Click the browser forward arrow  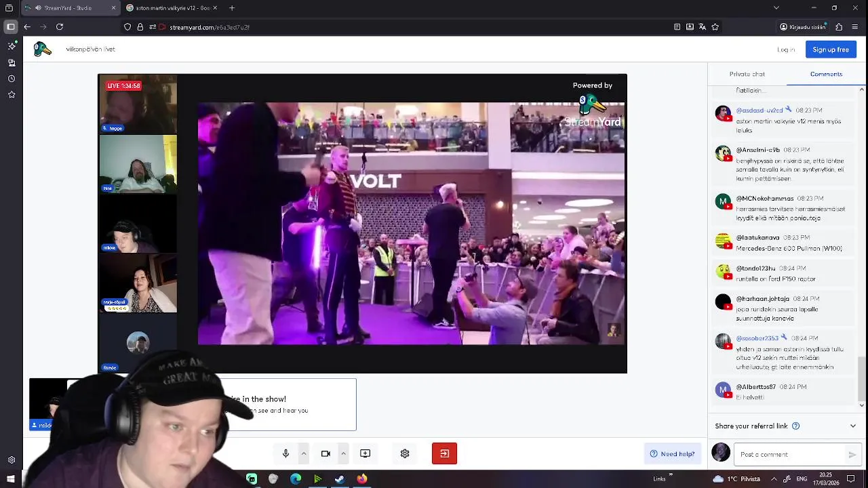[x=43, y=27]
